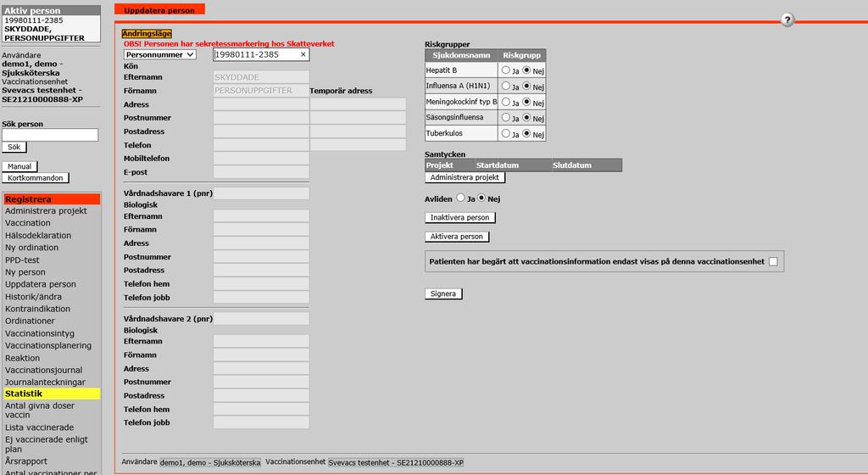This screenshot has height=475, width=868.
Task: Tick the vaccination info restriction checkbox
Action: pyautogui.click(x=773, y=261)
